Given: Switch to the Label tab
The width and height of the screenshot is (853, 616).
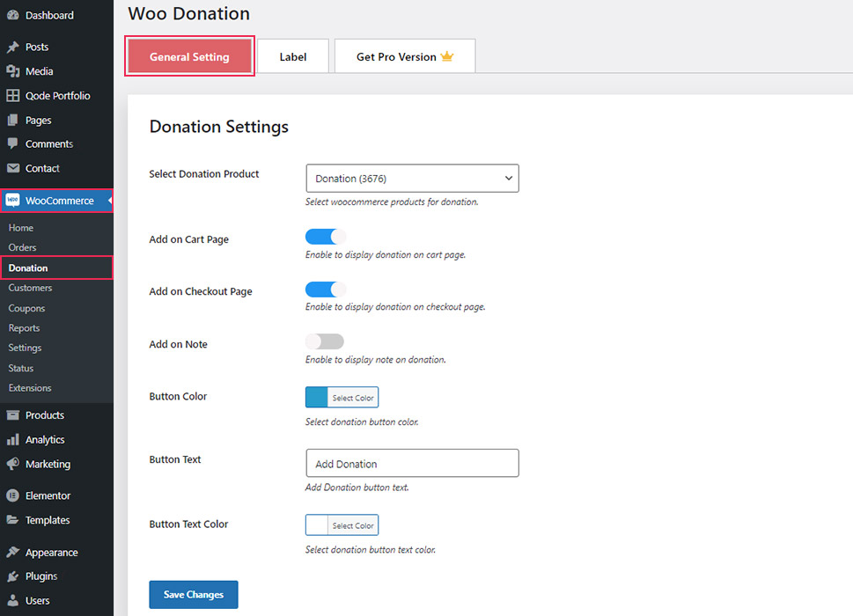Looking at the screenshot, I should click(292, 56).
